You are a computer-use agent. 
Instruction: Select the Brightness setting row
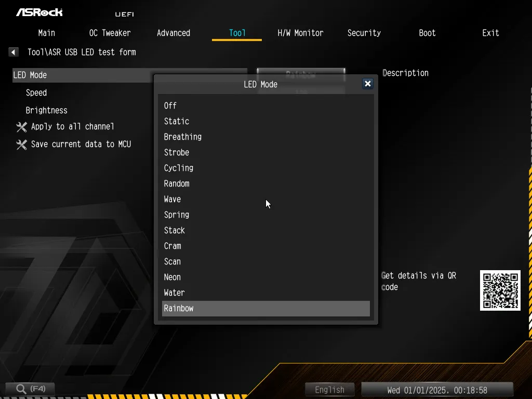click(x=47, y=110)
